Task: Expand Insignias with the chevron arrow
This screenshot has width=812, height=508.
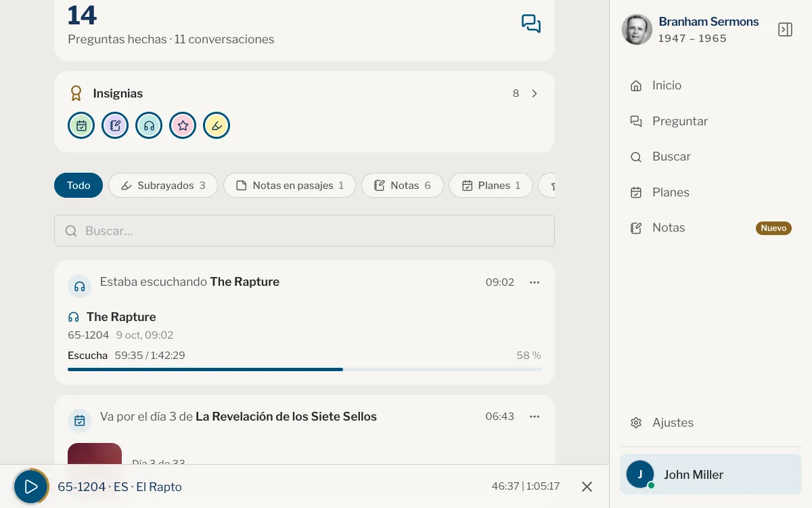Action: tap(535, 93)
